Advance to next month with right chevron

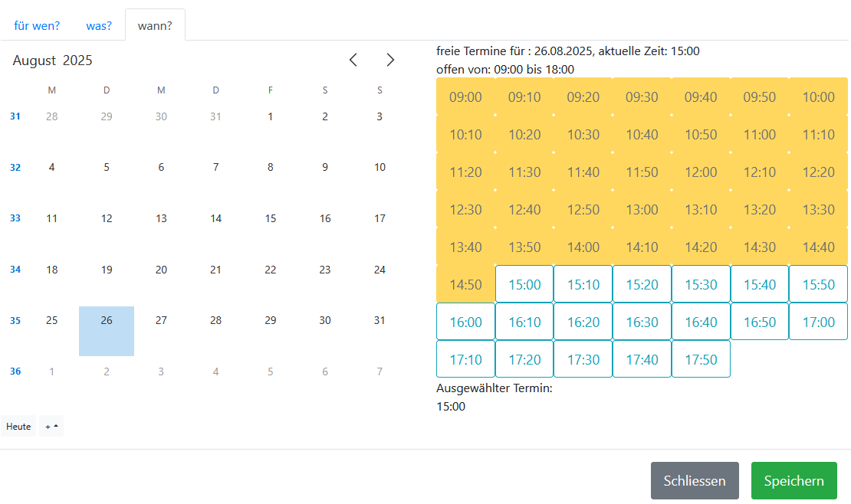point(390,60)
